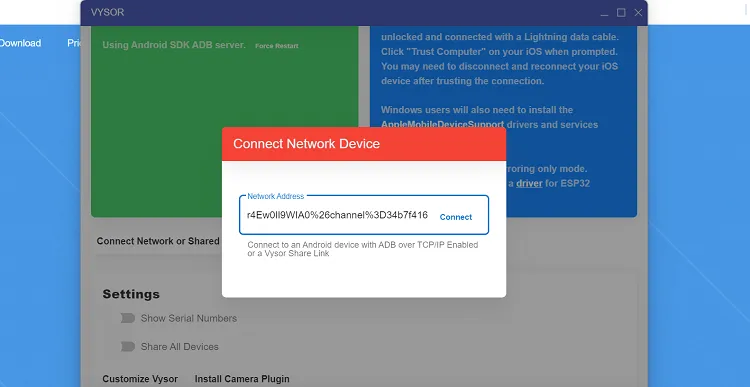
Task: Click 'Using Android SDK ADB server.' text
Action: click(x=174, y=45)
